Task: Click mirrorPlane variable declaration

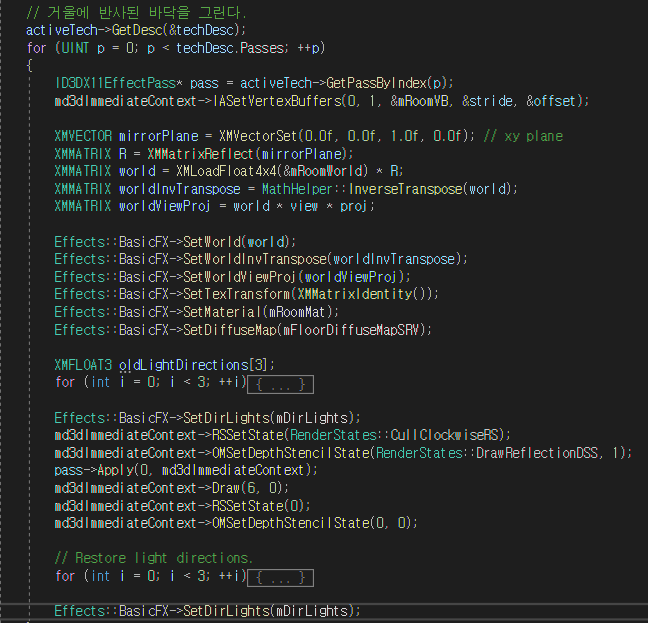Action: (159, 136)
